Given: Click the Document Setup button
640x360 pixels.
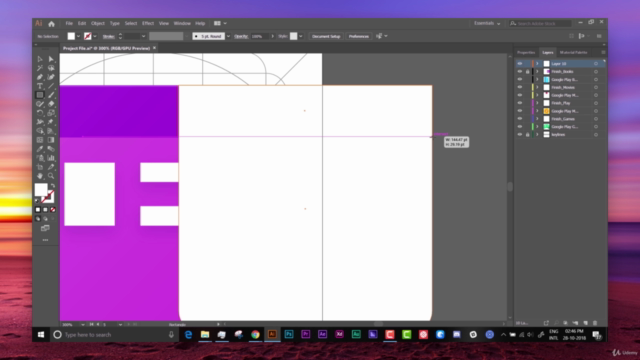Looking at the screenshot, I should [326, 36].
